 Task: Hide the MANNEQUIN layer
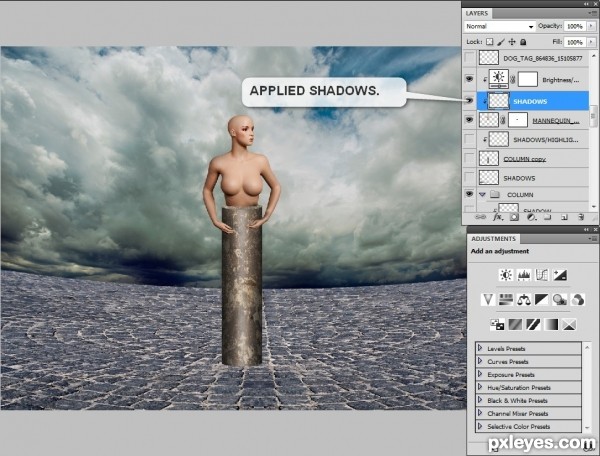click(x=469, y=120)
